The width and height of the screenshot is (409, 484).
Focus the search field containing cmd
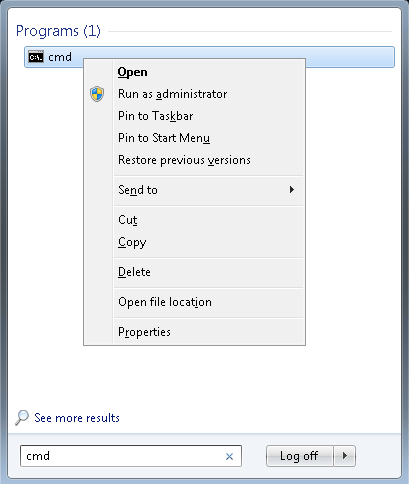(x=131, y=456)
